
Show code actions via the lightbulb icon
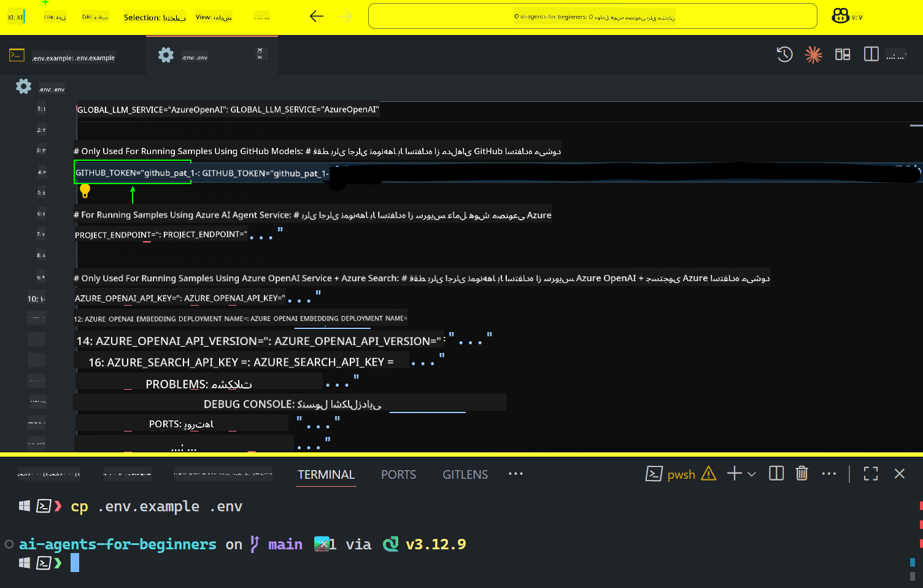pos(85,191)
